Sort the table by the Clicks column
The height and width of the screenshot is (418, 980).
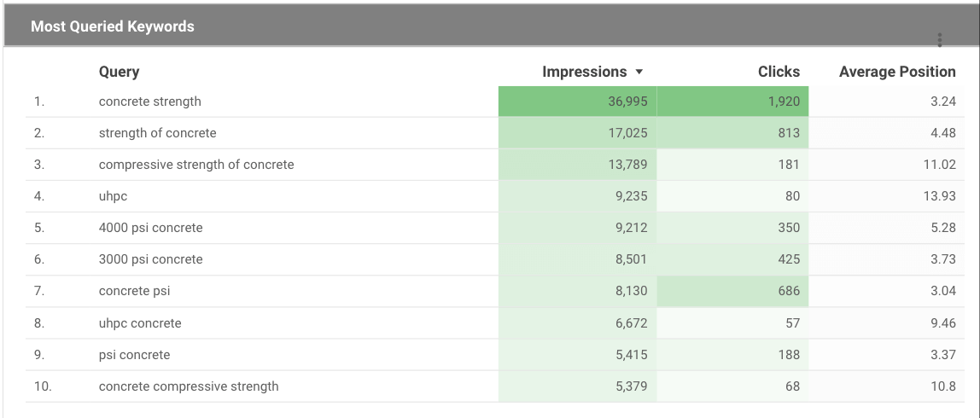point(779,72)
